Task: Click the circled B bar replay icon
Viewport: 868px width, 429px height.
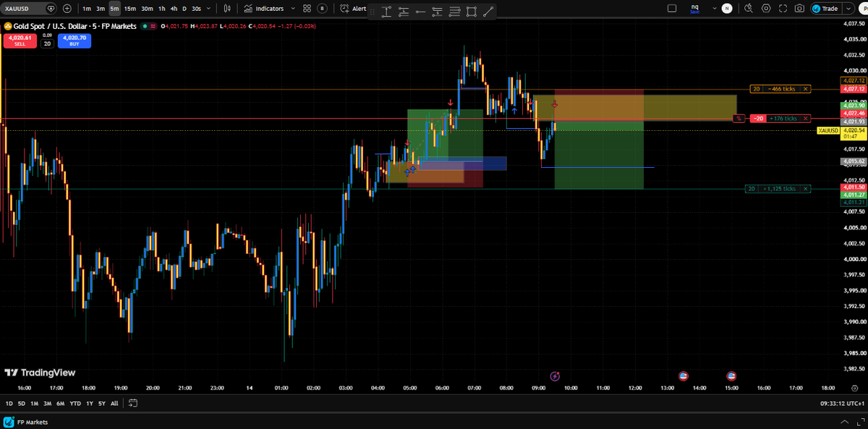Action: pos(322,9)
